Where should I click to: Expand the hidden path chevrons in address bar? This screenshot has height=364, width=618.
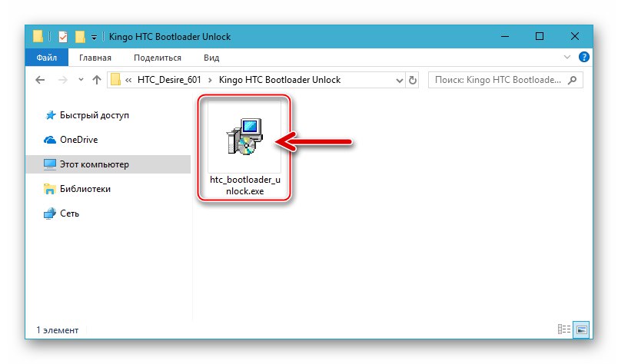[128, 80]
